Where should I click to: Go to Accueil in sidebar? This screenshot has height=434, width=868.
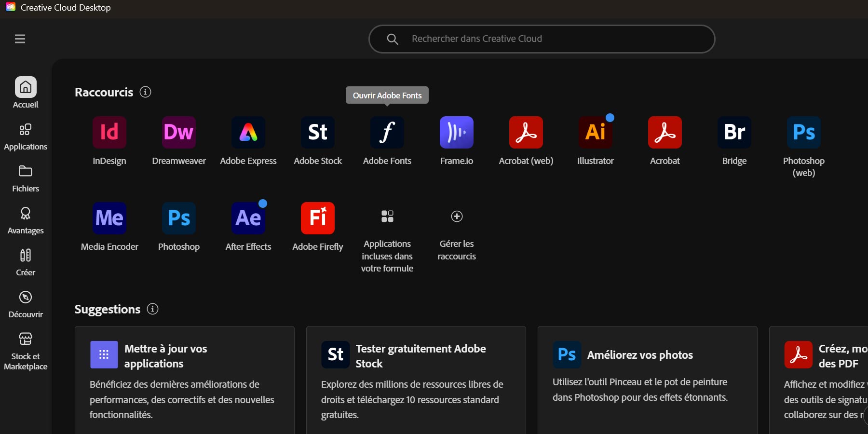click(26, 93)
